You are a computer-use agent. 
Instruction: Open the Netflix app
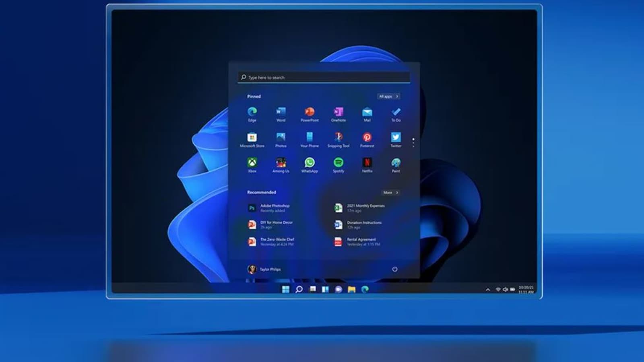[x=367, y=165]
